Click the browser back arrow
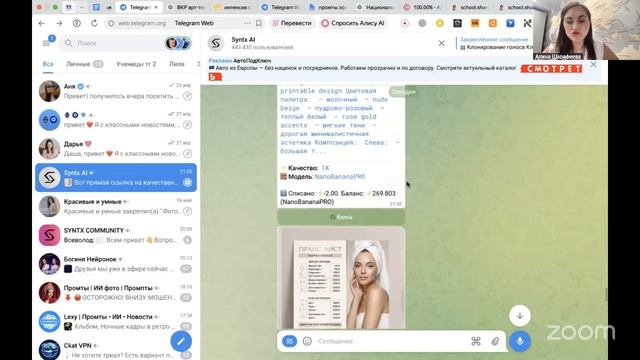Screen dimensions: 640x360 (x=42, y=23)
